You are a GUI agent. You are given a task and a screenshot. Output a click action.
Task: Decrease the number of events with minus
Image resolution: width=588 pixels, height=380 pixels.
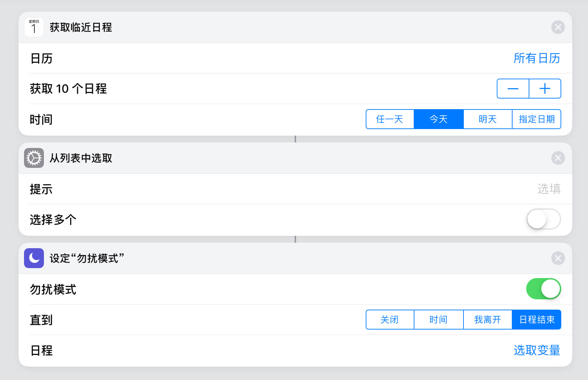click(513, 89)
